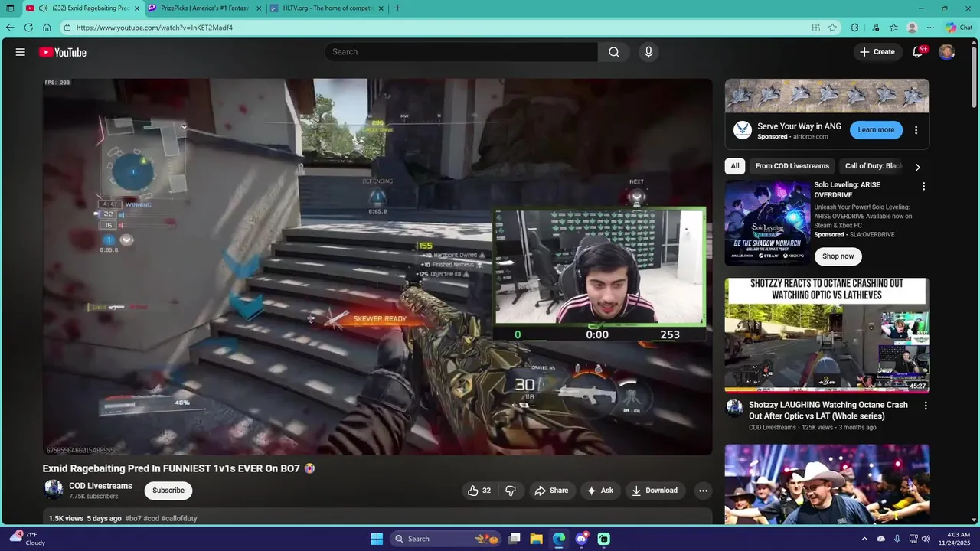Screen dimensions: 980x551
Task: Download the video
Action: tap(655, 491)
